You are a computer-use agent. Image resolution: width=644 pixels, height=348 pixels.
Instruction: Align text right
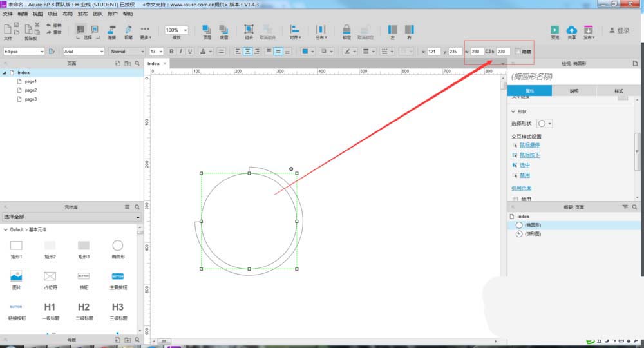pos(257,52)
